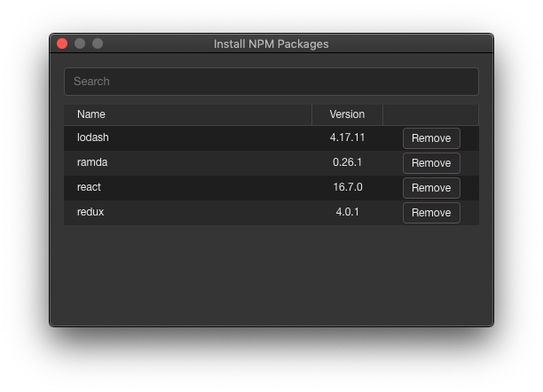
Task: Click the grey zoom window button
Action: click(x=98, y=43)
